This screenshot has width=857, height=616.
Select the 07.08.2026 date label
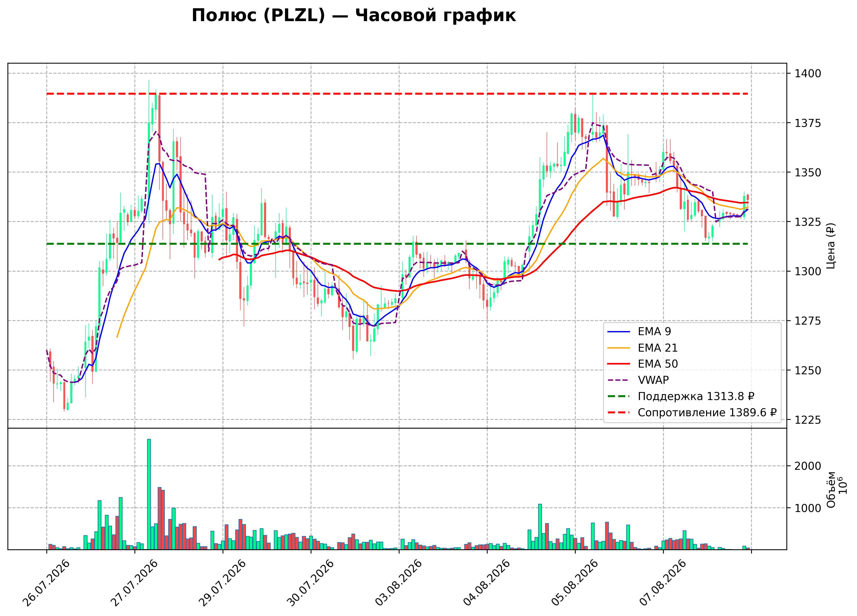point(663,583)
